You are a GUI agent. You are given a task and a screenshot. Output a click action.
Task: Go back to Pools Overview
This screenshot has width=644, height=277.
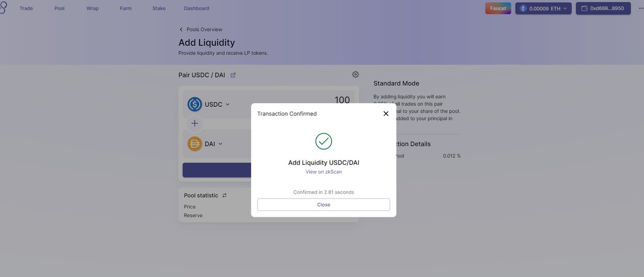point(204,30)
